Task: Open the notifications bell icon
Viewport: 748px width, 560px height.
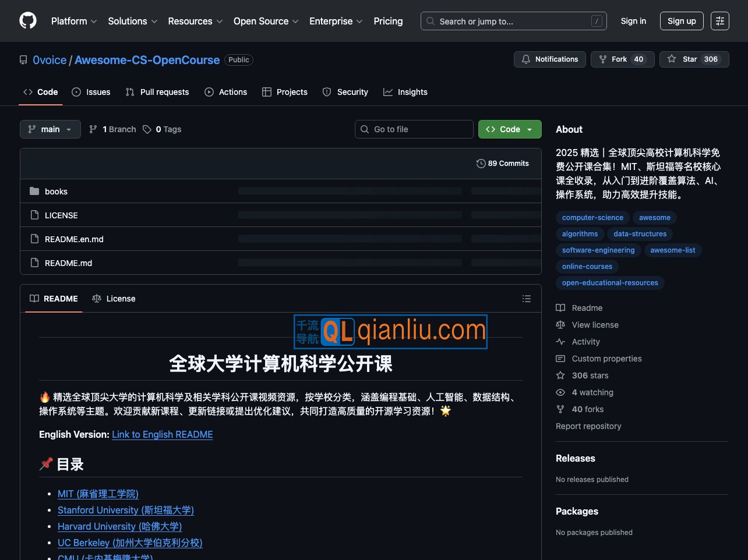Action: tap(526, 59)
